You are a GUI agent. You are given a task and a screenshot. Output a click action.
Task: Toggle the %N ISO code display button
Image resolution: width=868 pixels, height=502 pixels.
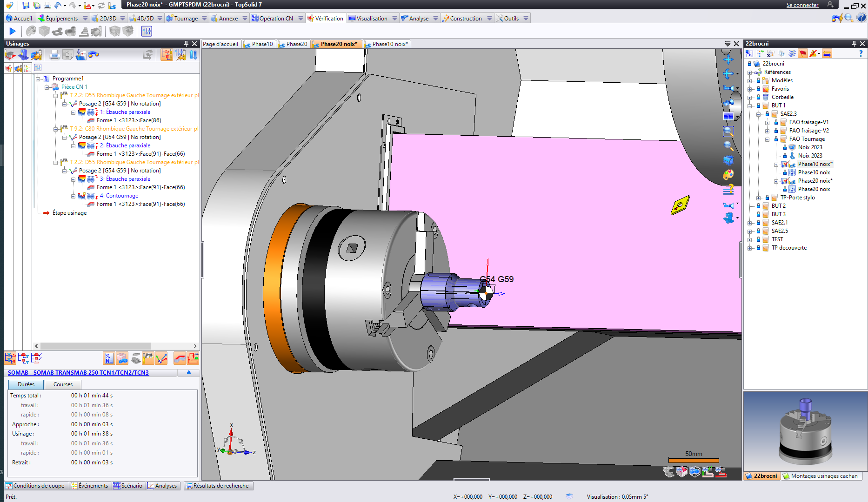109,358
